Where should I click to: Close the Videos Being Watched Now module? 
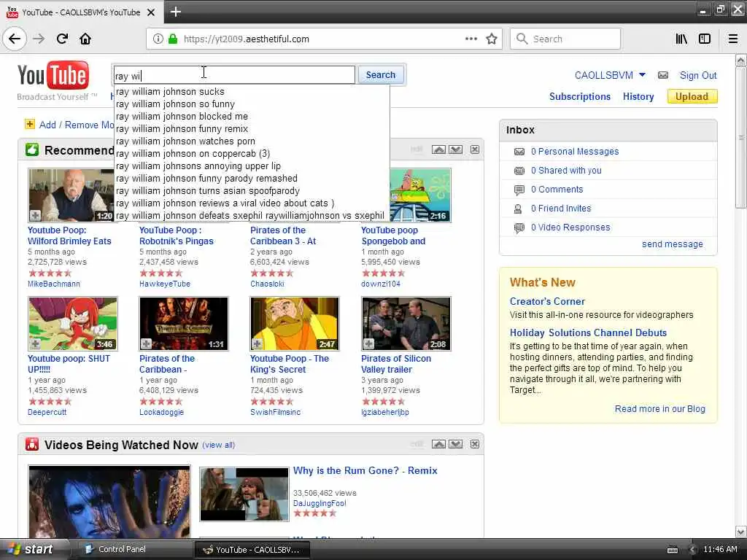click(474, 444)
